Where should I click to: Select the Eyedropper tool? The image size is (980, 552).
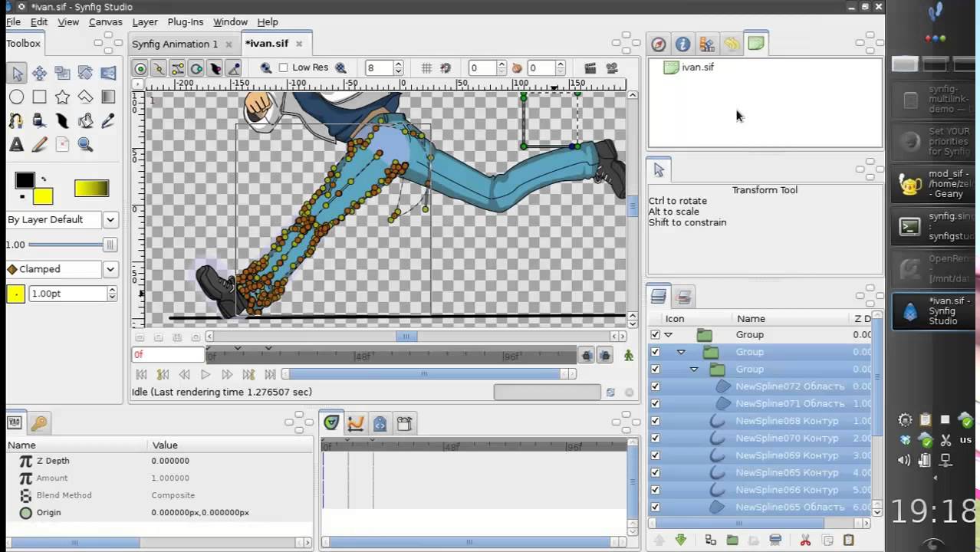point(108,121)
